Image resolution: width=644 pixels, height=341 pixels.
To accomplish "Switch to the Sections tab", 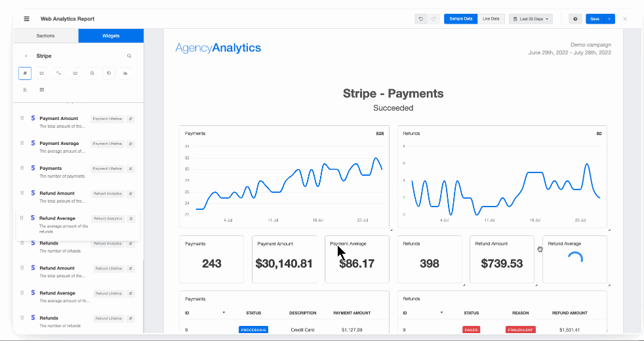I will click(46, 36).
